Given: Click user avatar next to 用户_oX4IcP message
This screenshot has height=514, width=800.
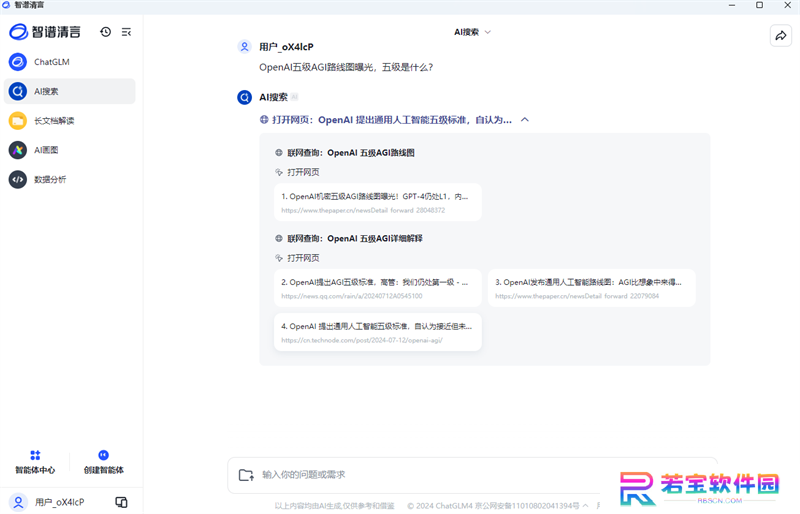Looking at the screenshot, I should coord(244,47).
